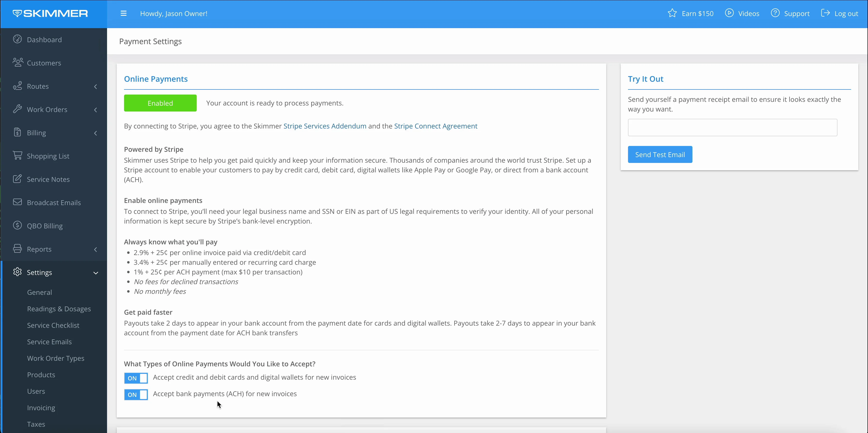Click the Stripe Services Addendum link
Screen dimensions: 868x433
[324, 126]
